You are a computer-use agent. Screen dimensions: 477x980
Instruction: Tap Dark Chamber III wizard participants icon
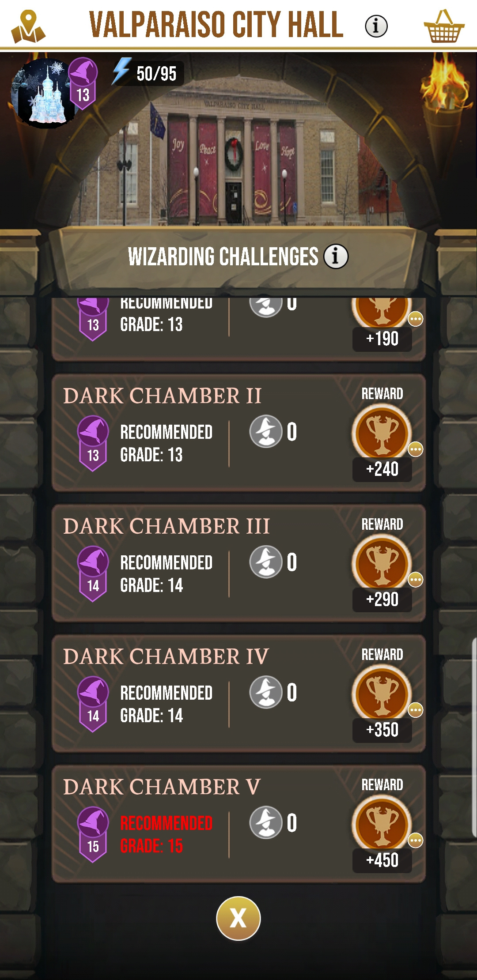[266, 562]
